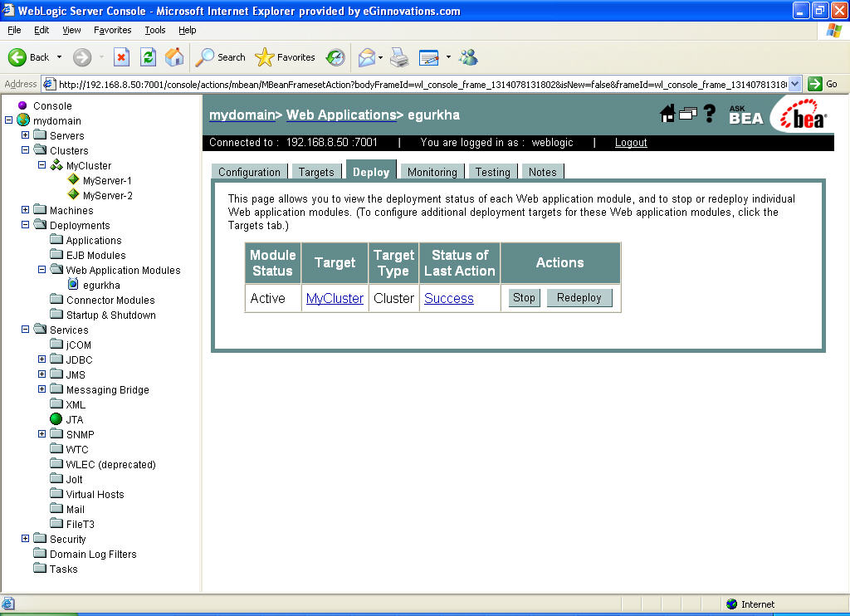The image size is (850, 616).
Task: Click the browser Back arrow icon
Action: coord(17,57)
